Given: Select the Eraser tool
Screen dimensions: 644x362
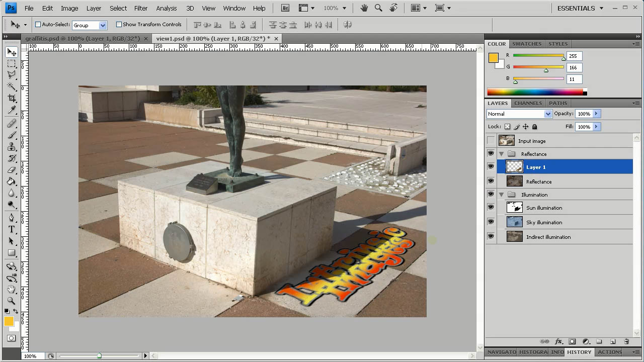Looking at the screenshot, I should tap(12, 170).
